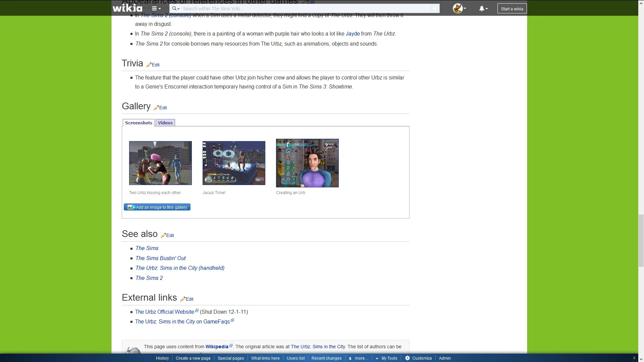
Task: Open the Creating an Urb thumbnail
Action: pyautogui.click(x=307, y=163)
